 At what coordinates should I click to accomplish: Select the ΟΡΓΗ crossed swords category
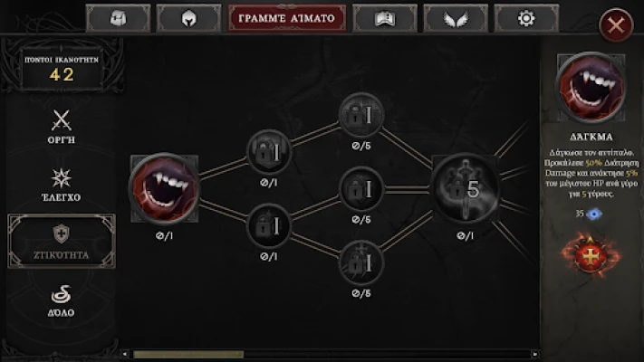(x=62, y=127)
